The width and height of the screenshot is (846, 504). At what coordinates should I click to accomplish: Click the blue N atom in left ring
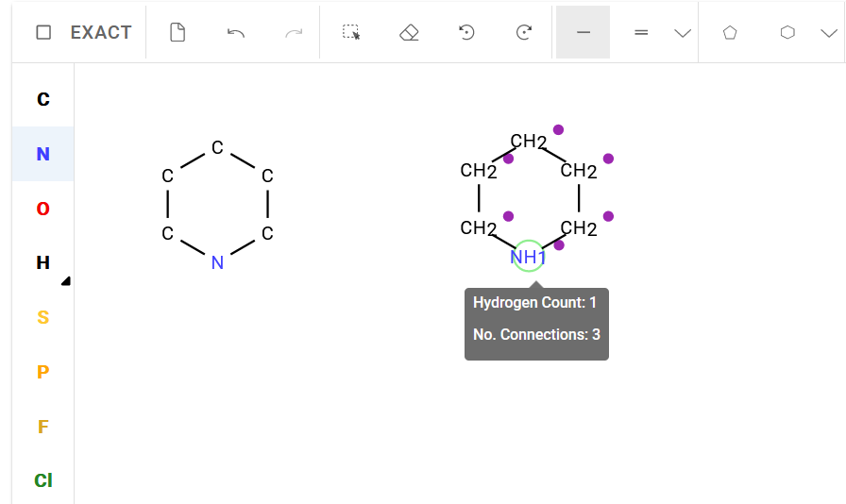click(x=217, y=262)
